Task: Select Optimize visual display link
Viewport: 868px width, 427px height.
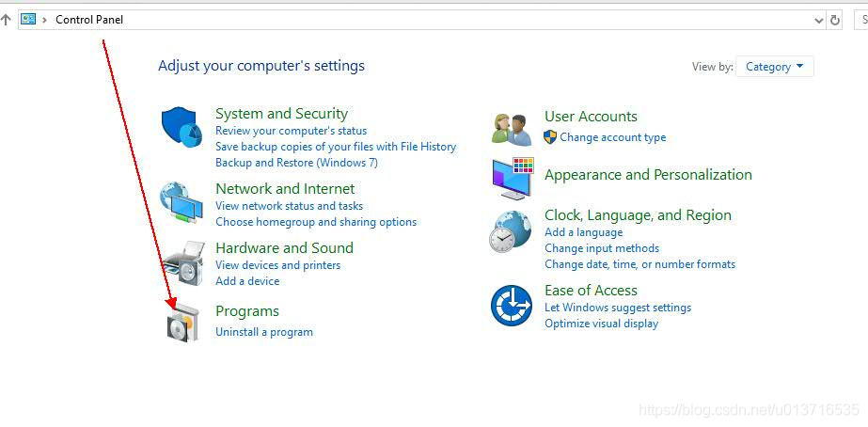Action: (x=601, y=324)
